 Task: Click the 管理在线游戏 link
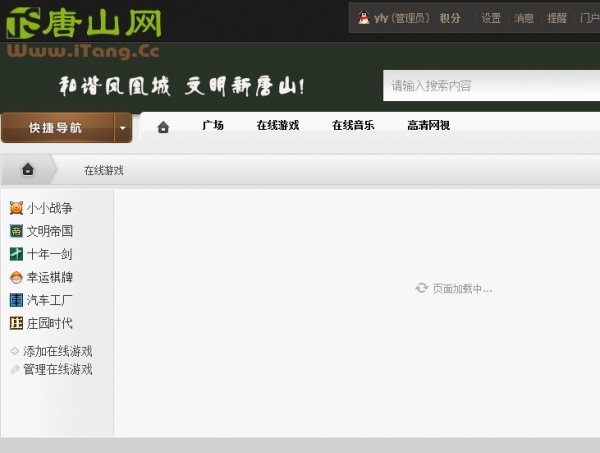[x=58, y=370]
